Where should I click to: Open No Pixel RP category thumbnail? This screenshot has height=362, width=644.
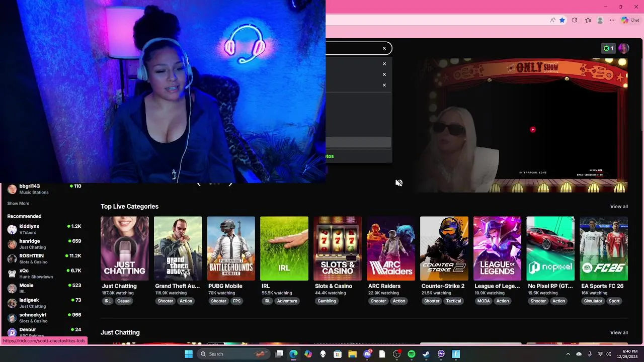tap(550, 248)
